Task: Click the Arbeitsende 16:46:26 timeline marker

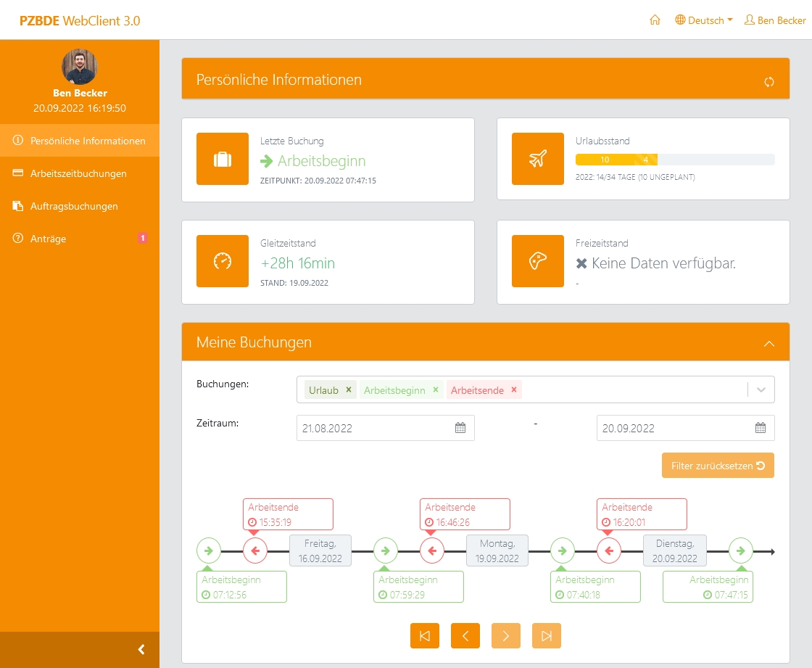Action: (432, 551)
